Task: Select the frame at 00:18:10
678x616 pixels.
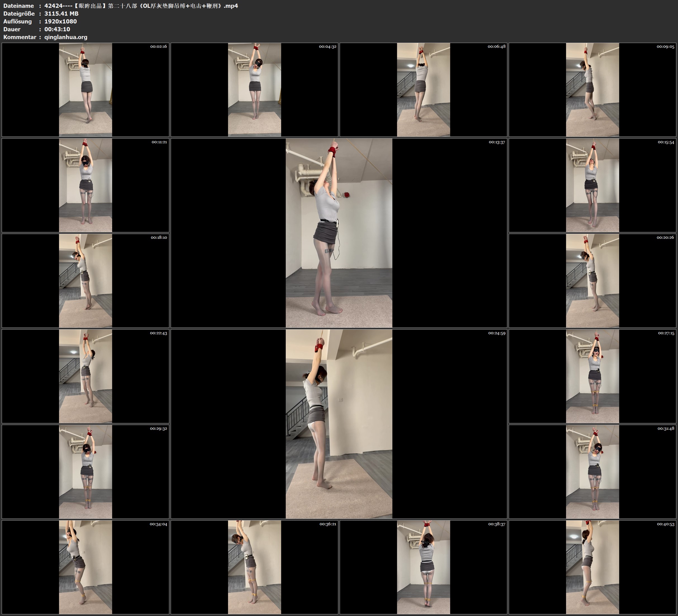Action: click(85, 280)
